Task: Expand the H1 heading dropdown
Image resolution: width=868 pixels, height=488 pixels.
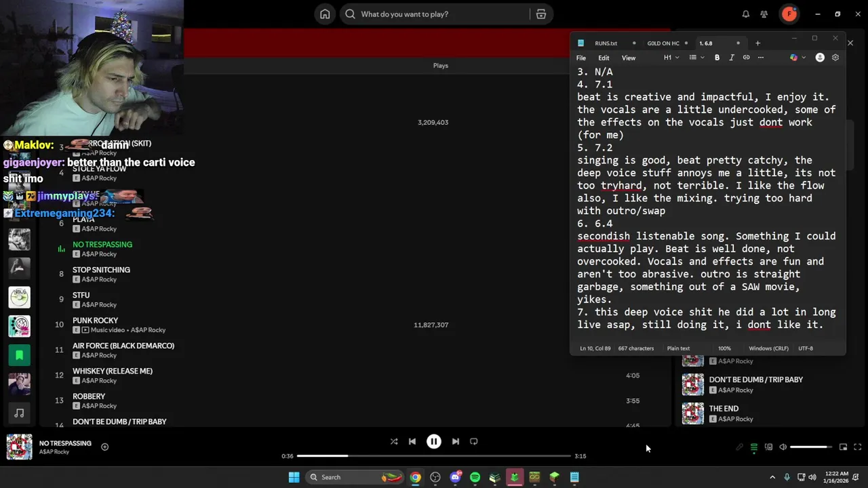Action: (x=671, y=58)
